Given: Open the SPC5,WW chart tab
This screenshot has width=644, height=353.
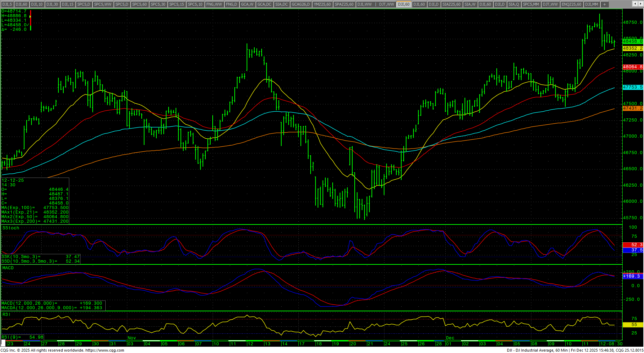Looking at the screenshot, I should 103,4.
